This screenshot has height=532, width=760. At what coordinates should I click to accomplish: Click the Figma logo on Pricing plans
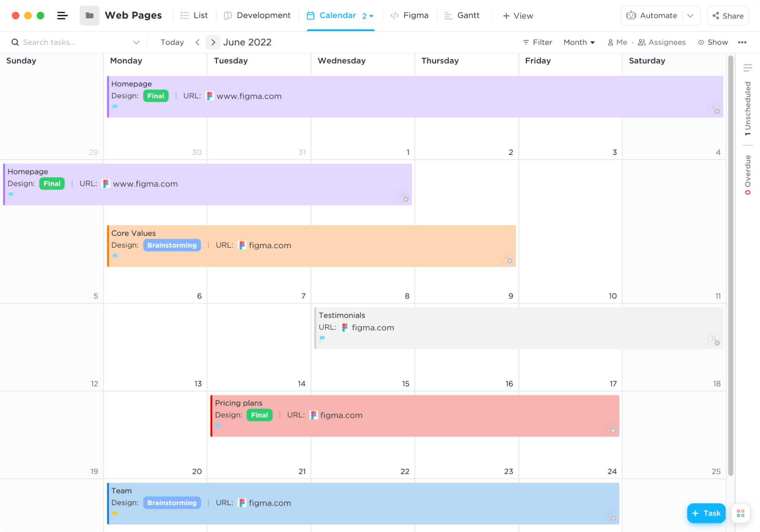coord(314,415)
